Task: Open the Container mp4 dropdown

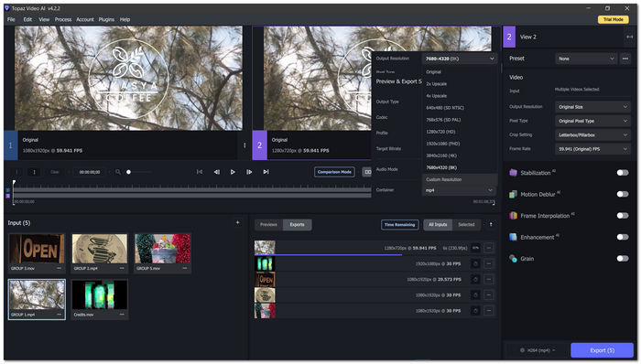Action: click(460, 190)
